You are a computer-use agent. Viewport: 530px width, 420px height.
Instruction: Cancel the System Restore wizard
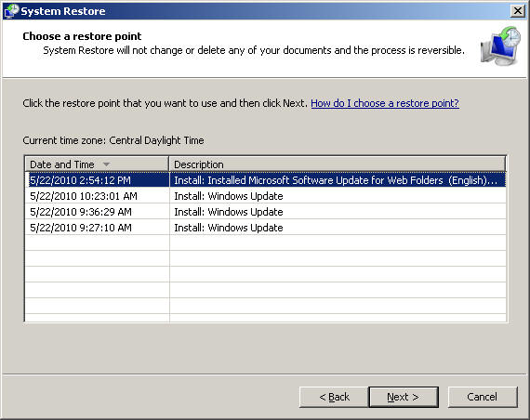[483, 397]
